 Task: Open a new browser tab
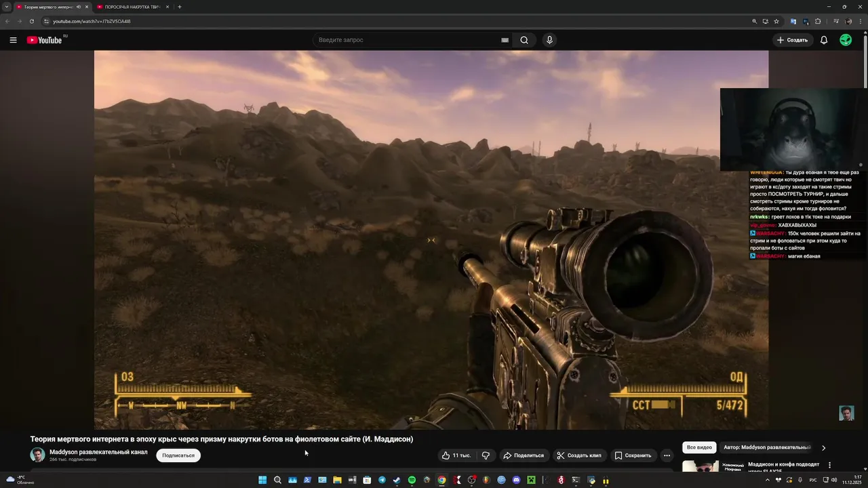coord(180,7)
